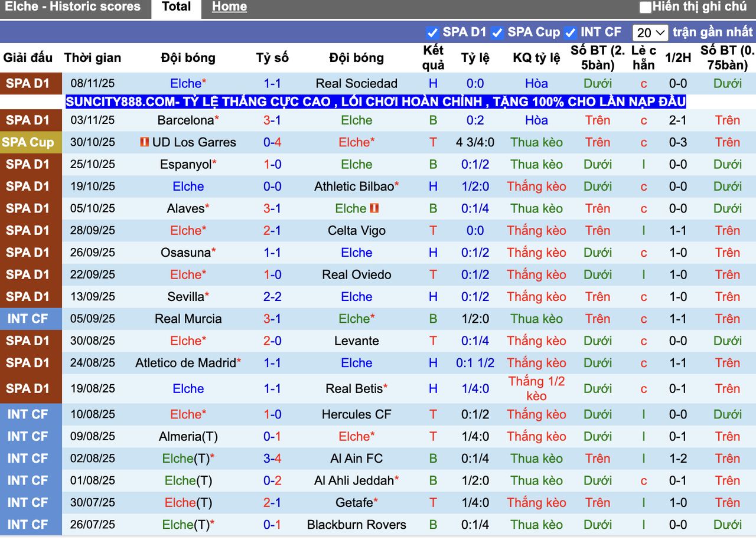Click the 3-4 score against Al Ain FC

click(272, 459)
